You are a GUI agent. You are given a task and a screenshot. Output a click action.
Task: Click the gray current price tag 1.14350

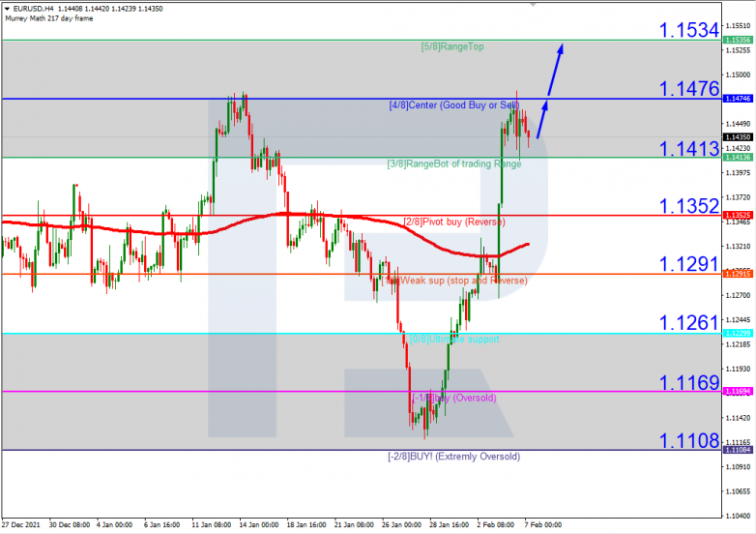point(738,137)
